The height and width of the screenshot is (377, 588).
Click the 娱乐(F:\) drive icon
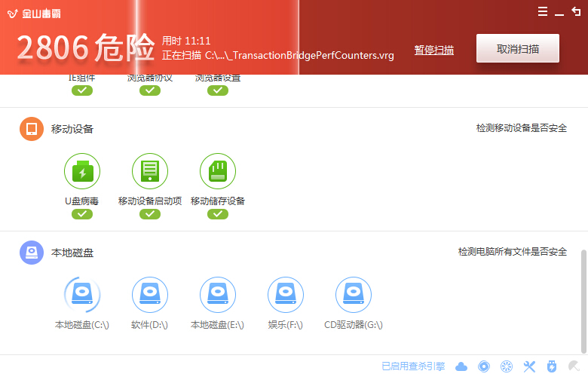286,295
